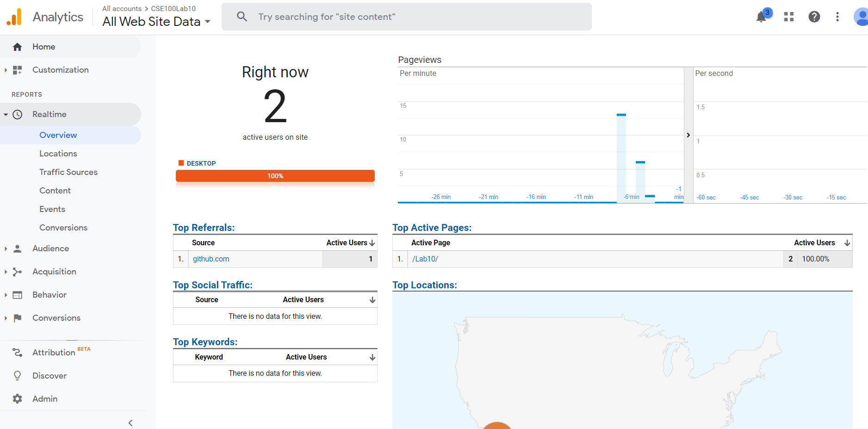
Task: Click the orange DESKTOP 100% bar
Action: tap(275, 176)
